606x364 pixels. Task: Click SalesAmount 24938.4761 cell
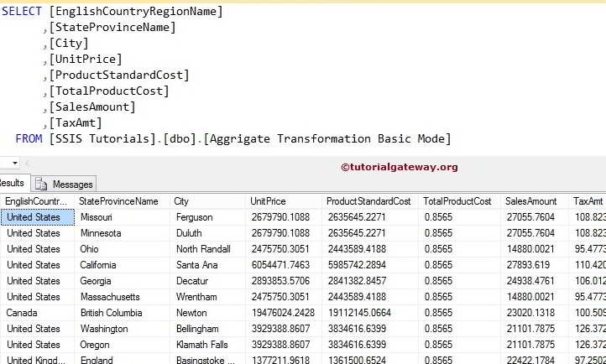point(535,281)
